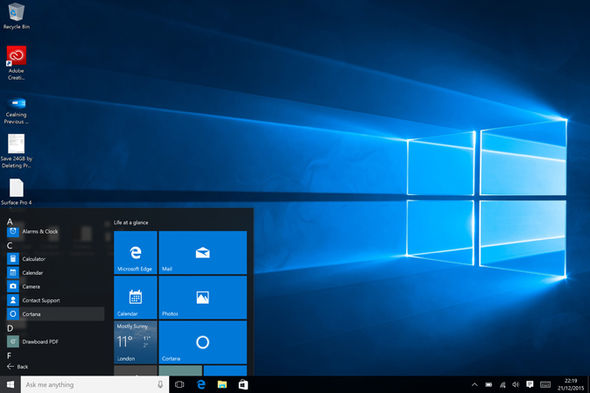The width and height of the screenshot is (590, 393).
Task: Open the Calendar live tile
Action: tap(135, 297)
